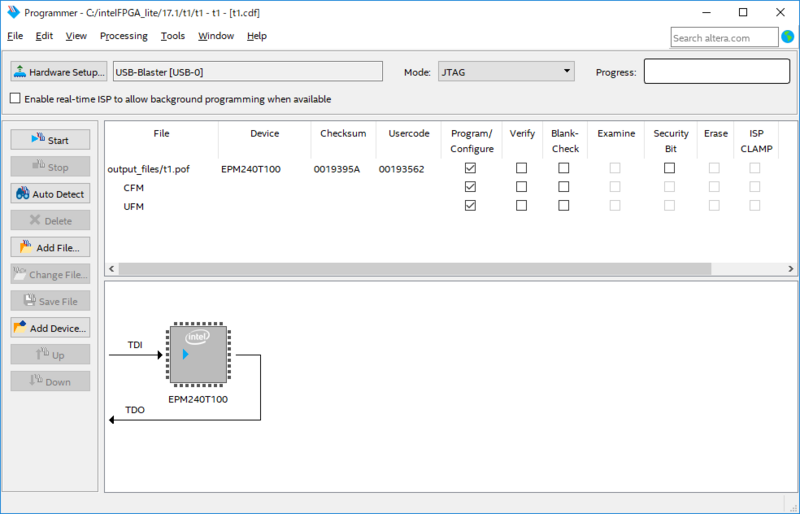Open the Help menu
Image resolution: width=800 pixels, height=514 pixels.
[257, 36]
